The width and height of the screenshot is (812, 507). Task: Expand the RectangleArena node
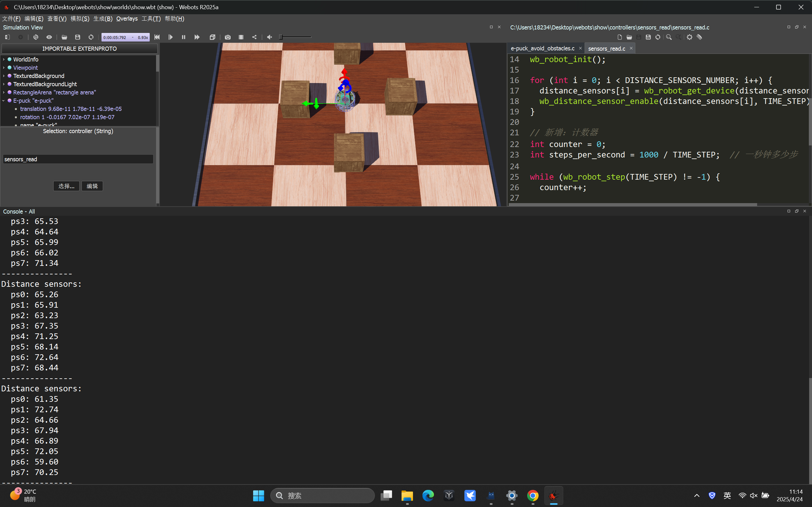click(4, 92)
